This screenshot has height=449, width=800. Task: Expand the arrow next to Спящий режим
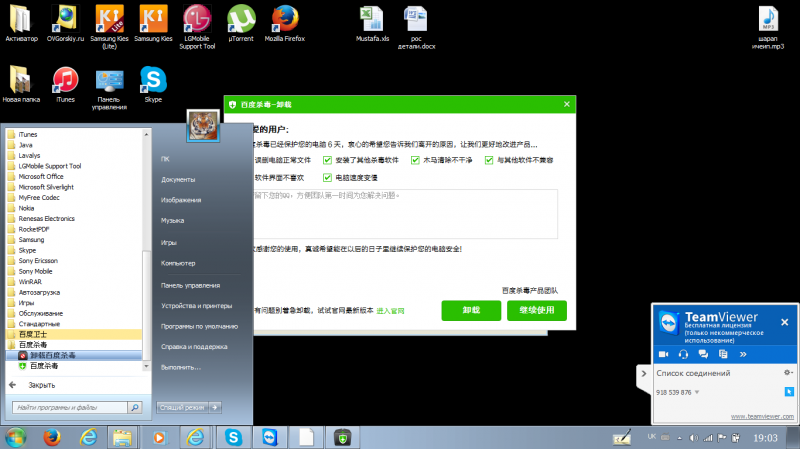pyautogui.click(x=215, y=408)
